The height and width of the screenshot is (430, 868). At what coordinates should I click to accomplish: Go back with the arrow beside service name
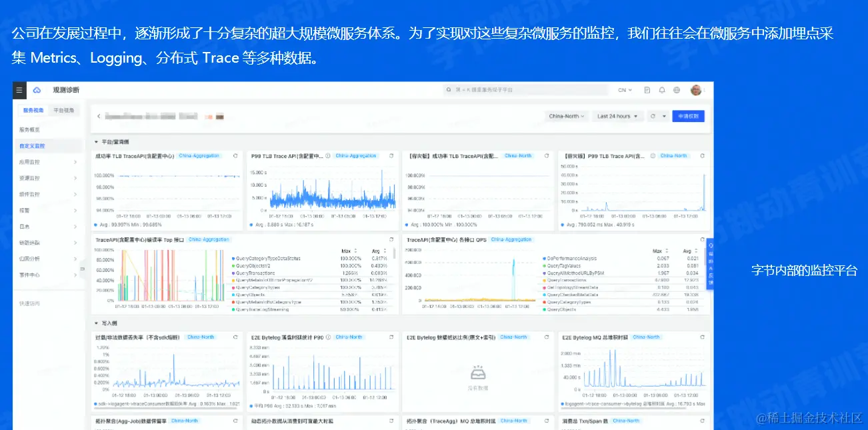pyautogui.click(x=99, y=116)
